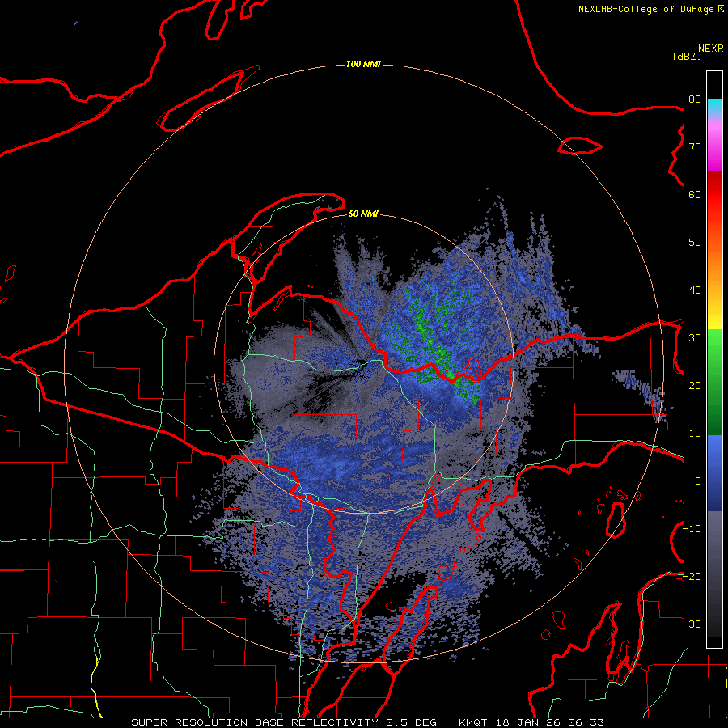Click the 50 value on the dBZ scale

[x=695, y=243]
